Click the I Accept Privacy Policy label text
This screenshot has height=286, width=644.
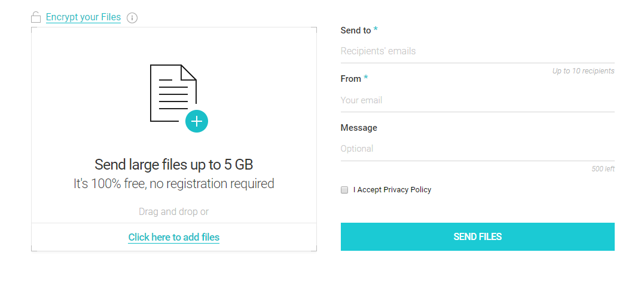coord(392,190)
